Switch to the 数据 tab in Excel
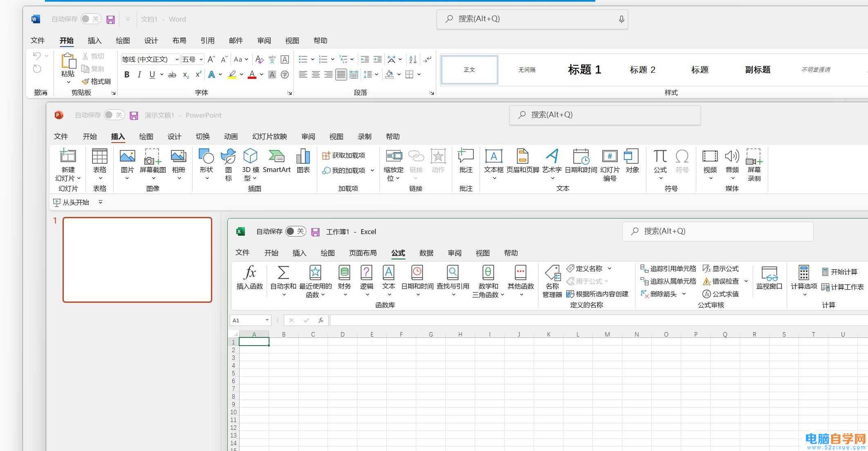The image size is (868, 451). click(426, 253)
